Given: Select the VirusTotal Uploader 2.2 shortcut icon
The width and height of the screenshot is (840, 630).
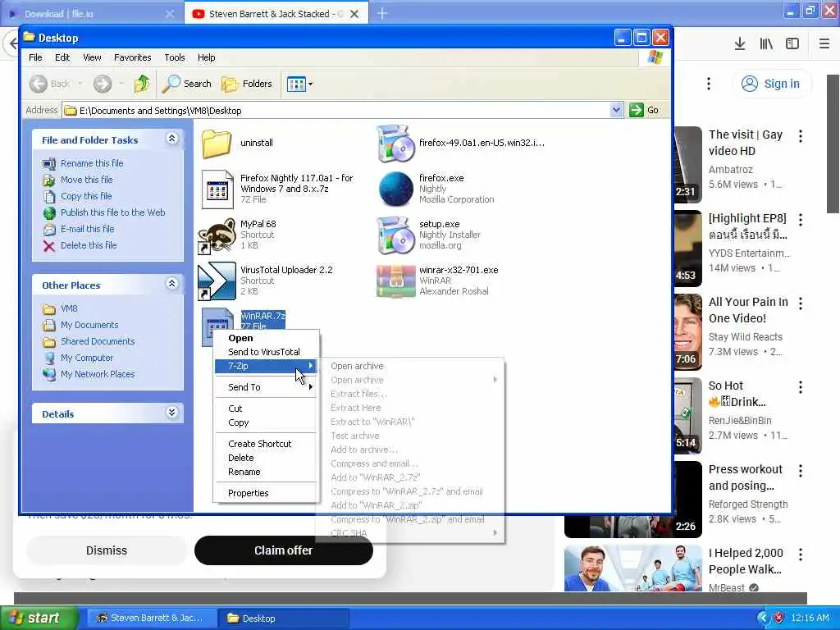Looking at the screenshot, I should coord(217,281).
